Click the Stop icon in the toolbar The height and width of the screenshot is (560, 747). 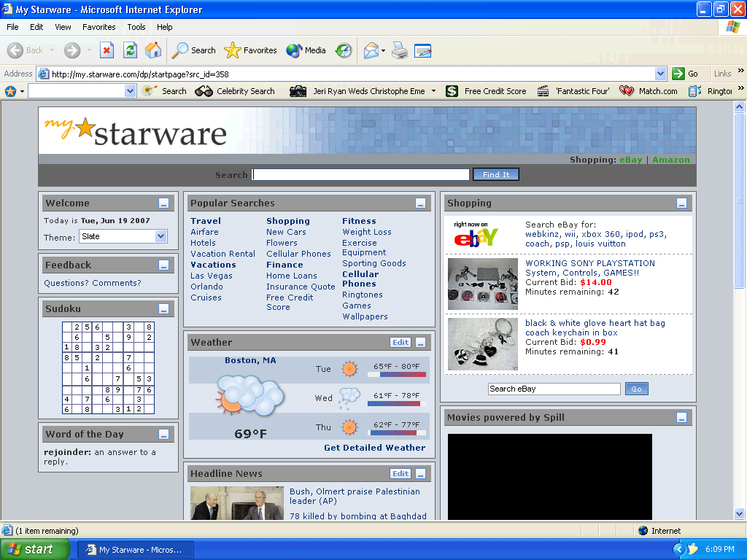[x=107, y=50]
